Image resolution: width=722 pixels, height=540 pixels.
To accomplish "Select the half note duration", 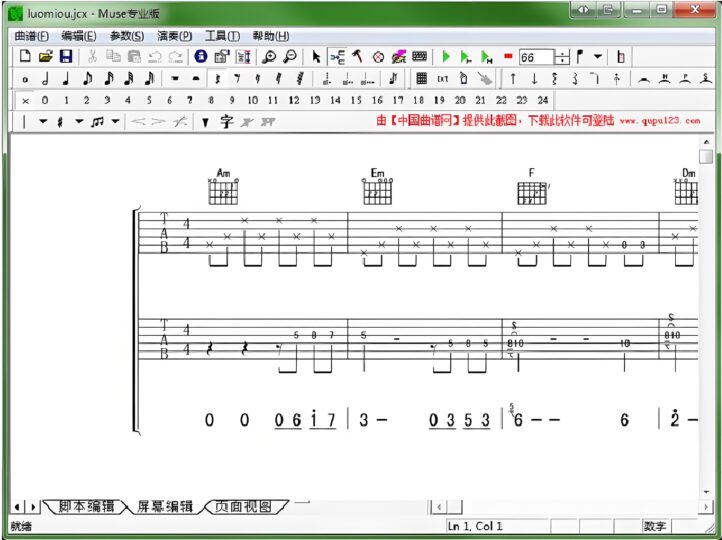I will click(45, 79).
